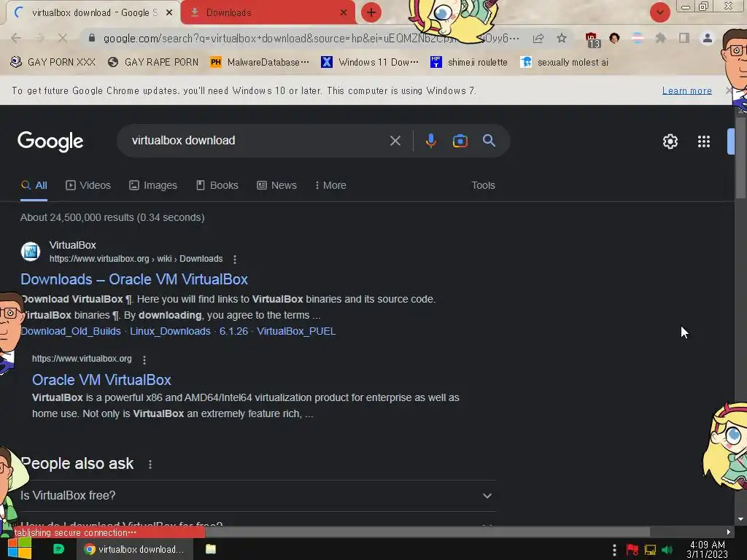Open the Google apps grid
This screenshot has height=560, width=747.
[704, 141]
